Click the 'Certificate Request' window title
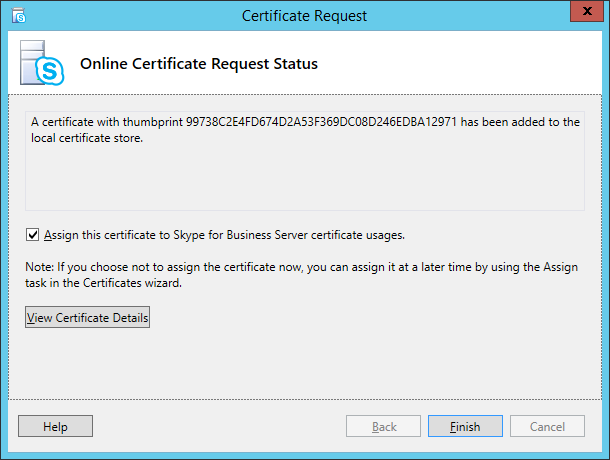Image resolution: width=610 pixels, height=460 pixels. tap(304, 16)
